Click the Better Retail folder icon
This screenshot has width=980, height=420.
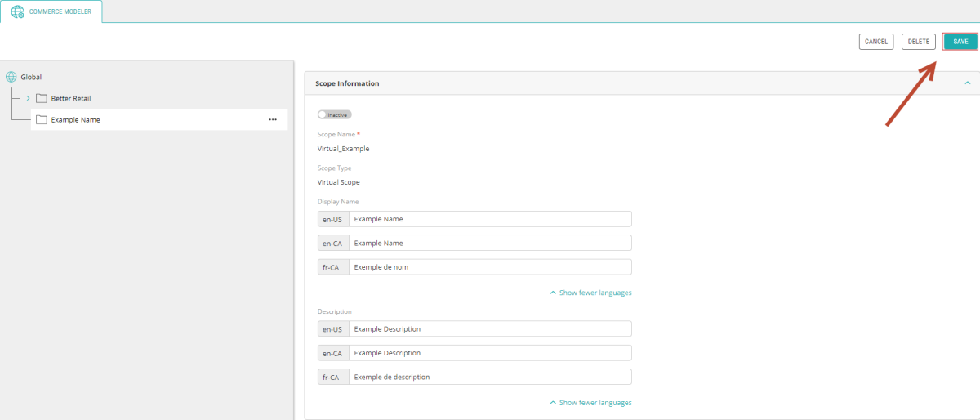(x=42, y=98)
